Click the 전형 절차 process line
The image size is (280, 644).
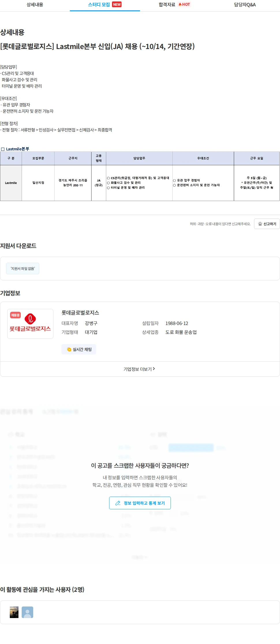pyautogui.click(x=56, y=130)
